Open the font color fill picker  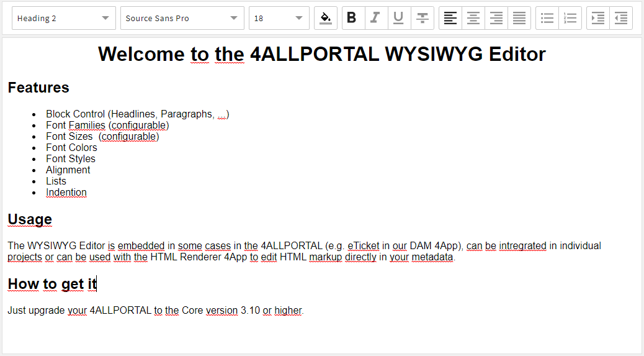pyautogui.click(x=326, y=18)
